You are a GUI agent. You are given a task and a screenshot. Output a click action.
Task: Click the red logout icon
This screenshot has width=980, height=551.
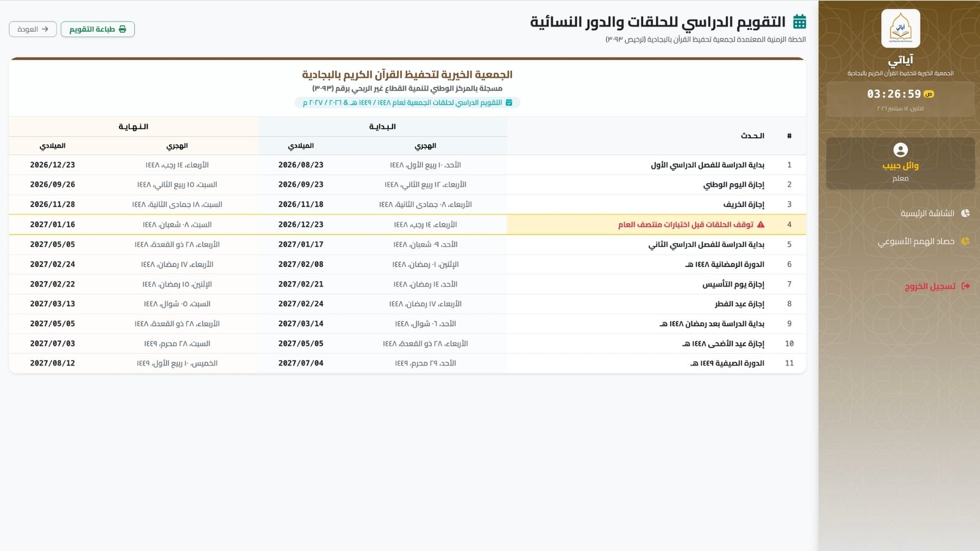point(965,287)
